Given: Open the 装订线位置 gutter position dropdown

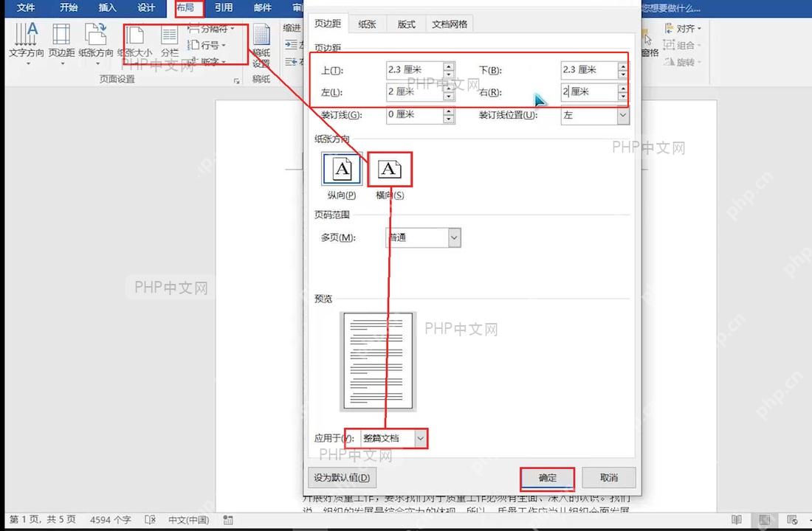Looking at the screenshot, I should click(623, 115).
